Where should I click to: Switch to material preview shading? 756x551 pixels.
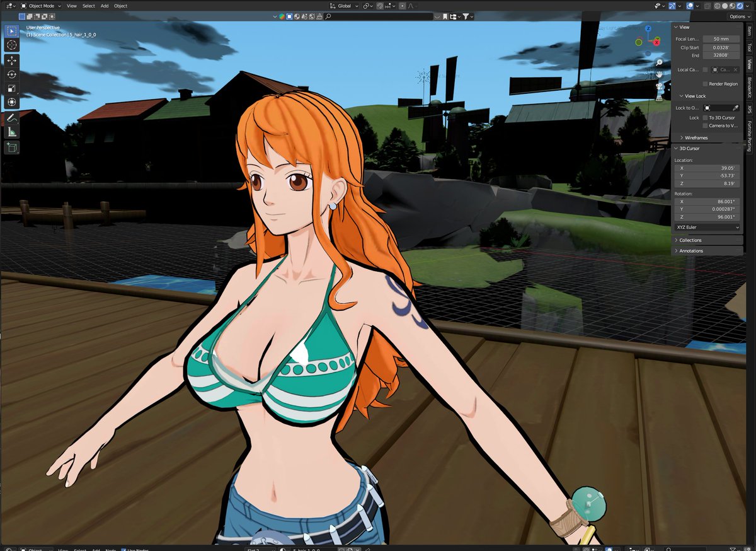(732, 6)
